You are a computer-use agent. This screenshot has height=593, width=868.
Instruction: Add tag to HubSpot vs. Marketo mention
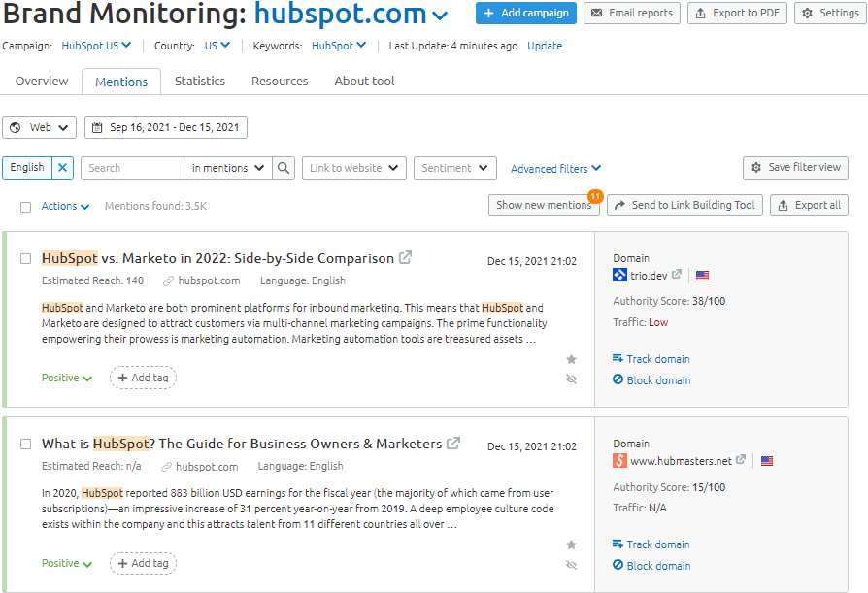[x=143, y=378]
